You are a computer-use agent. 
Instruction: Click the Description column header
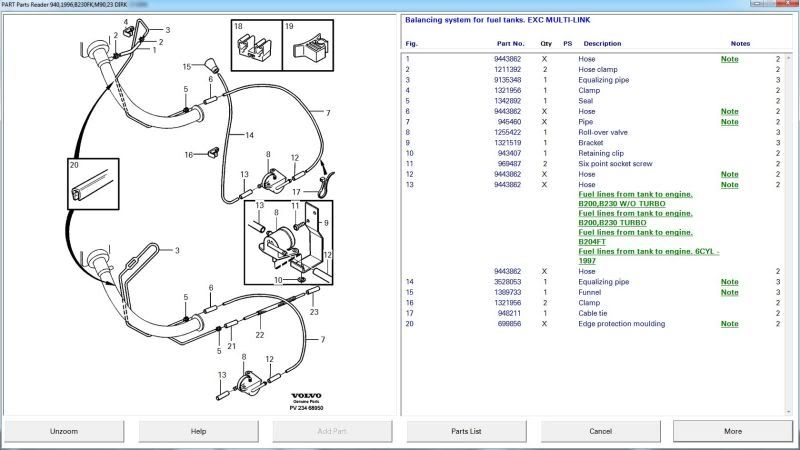tap(602, 44)
